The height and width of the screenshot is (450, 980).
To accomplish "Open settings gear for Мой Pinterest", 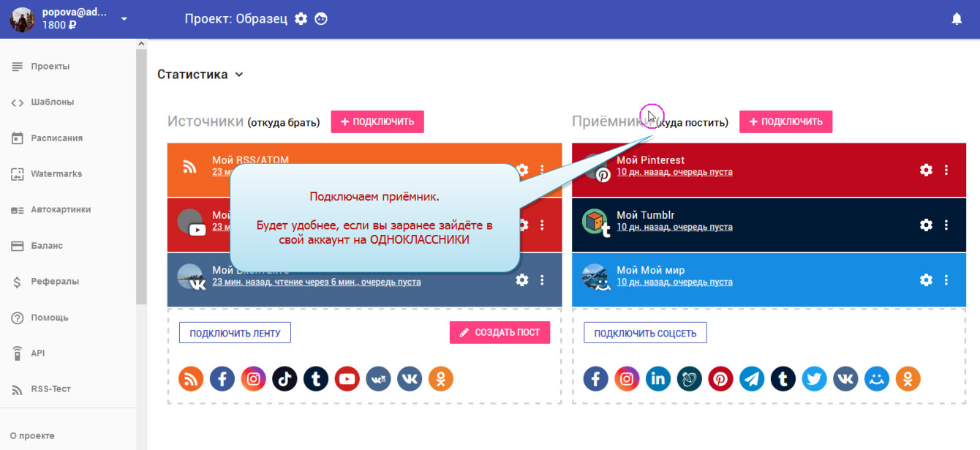I will (926, 170).
